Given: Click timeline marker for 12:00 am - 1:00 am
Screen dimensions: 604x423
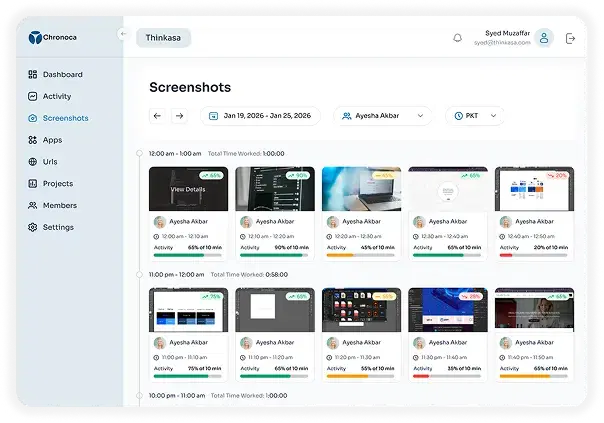Looking at the screenshot, I should click(139, 153).
